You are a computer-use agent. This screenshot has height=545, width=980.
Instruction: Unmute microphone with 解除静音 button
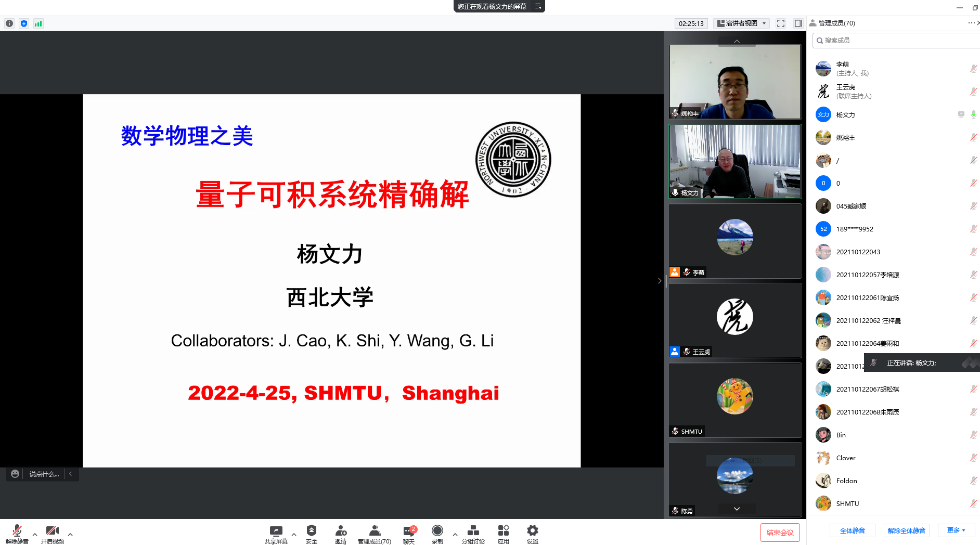pos(17,531)
